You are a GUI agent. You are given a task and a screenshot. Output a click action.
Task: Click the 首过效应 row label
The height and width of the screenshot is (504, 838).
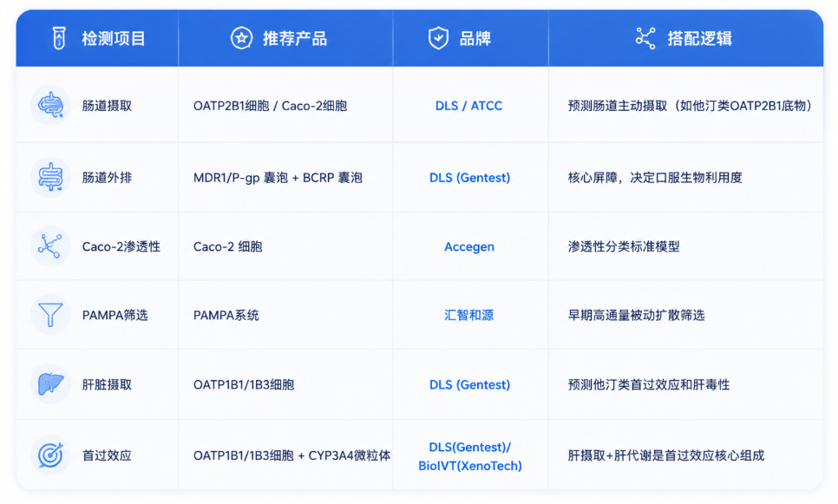tap(107, 455)
